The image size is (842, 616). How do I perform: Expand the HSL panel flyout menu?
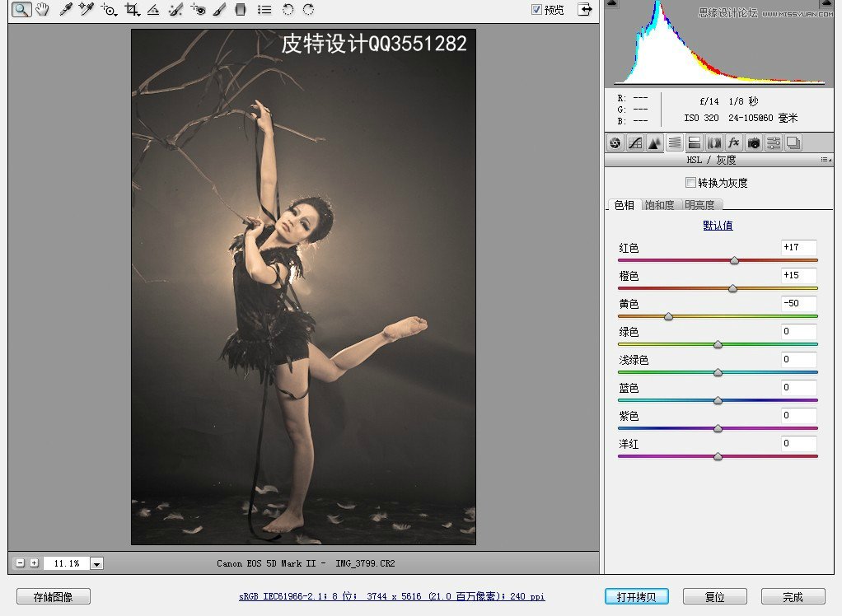pyautogui.click(x=825, y=160)
